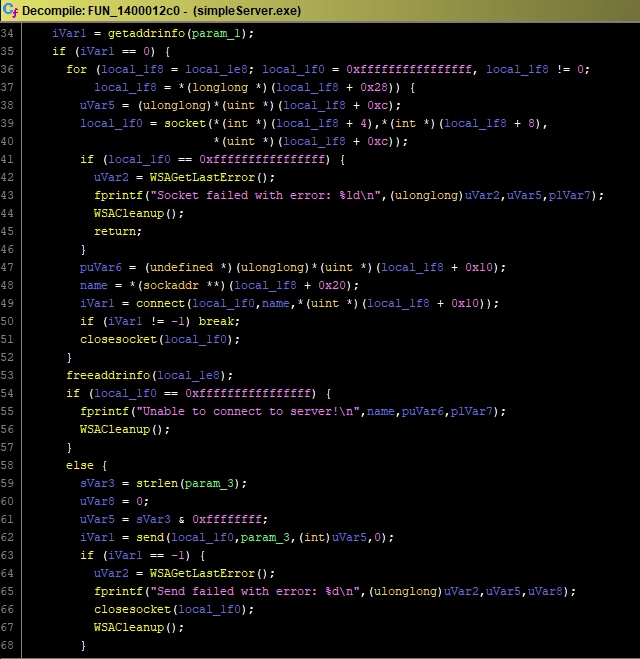The image size is (640, 659).
Task: Click the for keyword on line 36
Action: 76,69
